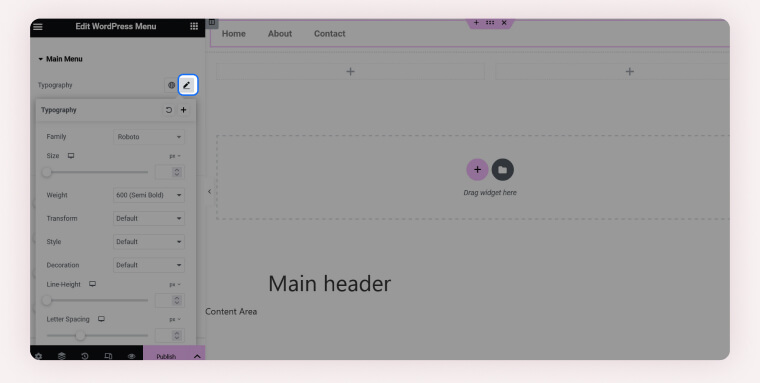Open page settings gear in bottom bar
Image resolution: width=760 pixels, height=383 pixels.
click(x=38, y=356)
